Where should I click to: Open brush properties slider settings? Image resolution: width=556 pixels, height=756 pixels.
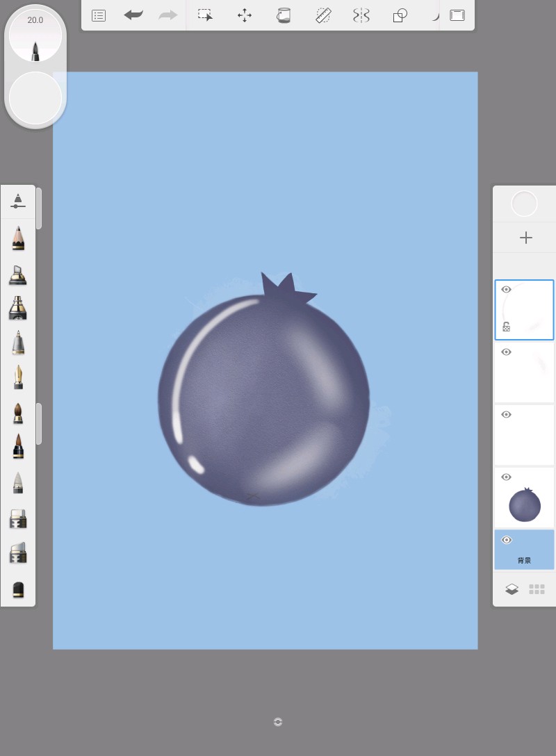pos(18,202)
